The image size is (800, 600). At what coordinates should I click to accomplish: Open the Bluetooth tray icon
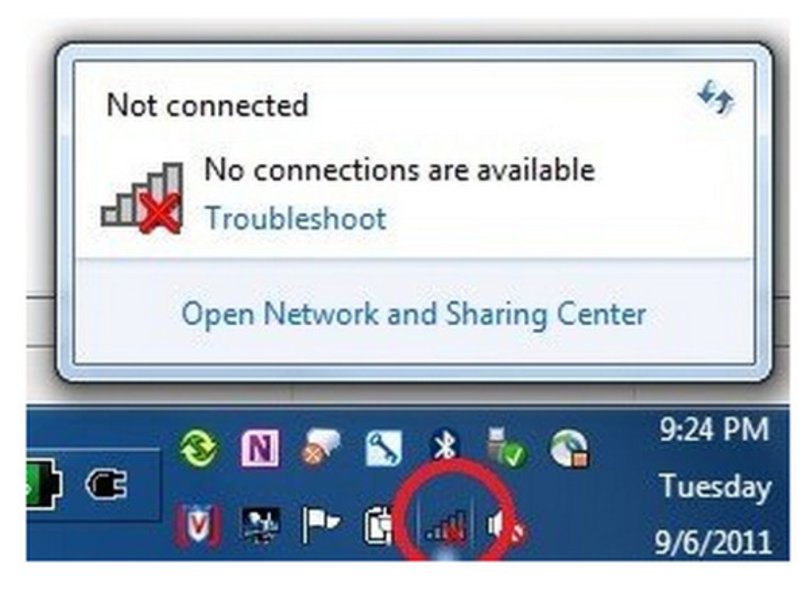tap(444, 445)
